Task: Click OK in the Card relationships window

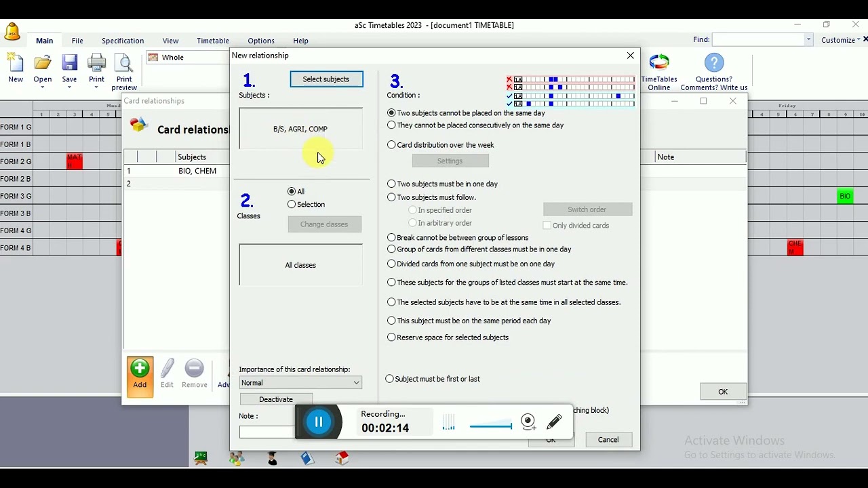Action: pos(723,392)
